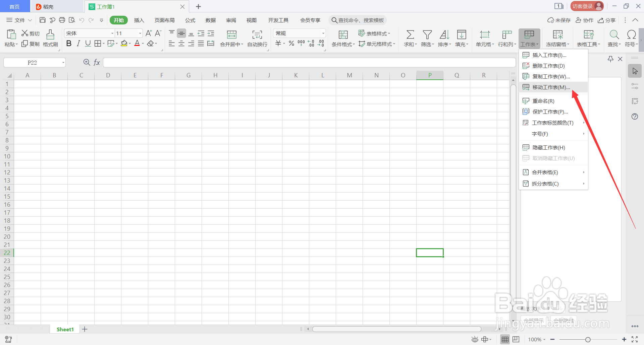
Task: Click the 协作 collaborate button
Action: coord(584,20)
